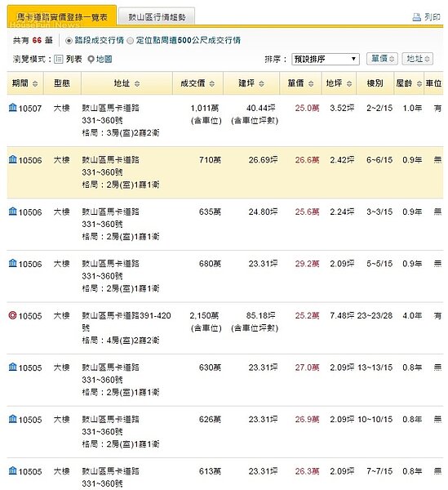Click building icon of 710萬 row
Screen dimensions: 448x490
tap(13, 159)
